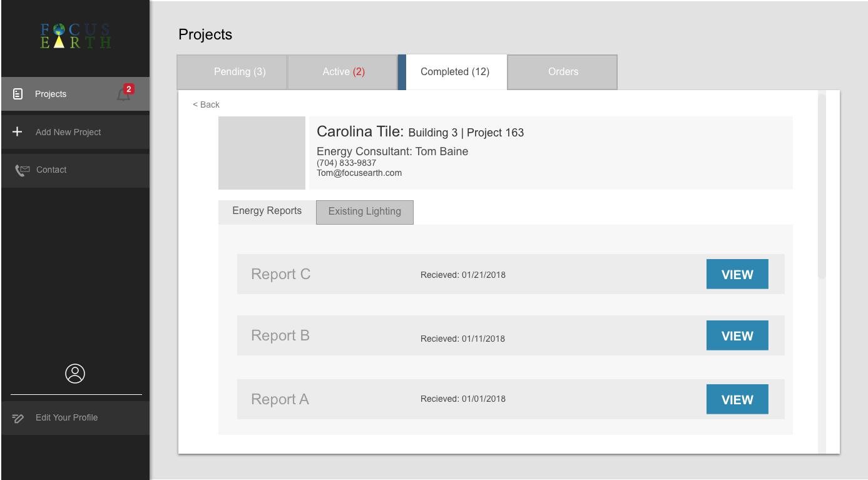The image size is (868, 480).
Task: Click the Recieved: 01/21/2018 date
Action: pyautogui.click(x=463, y=275)
